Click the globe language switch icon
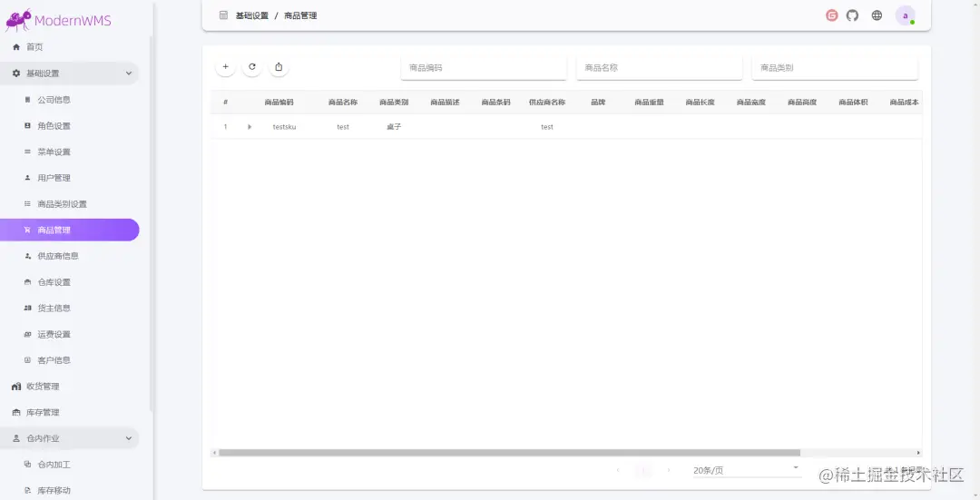 (x=877, y=15)
